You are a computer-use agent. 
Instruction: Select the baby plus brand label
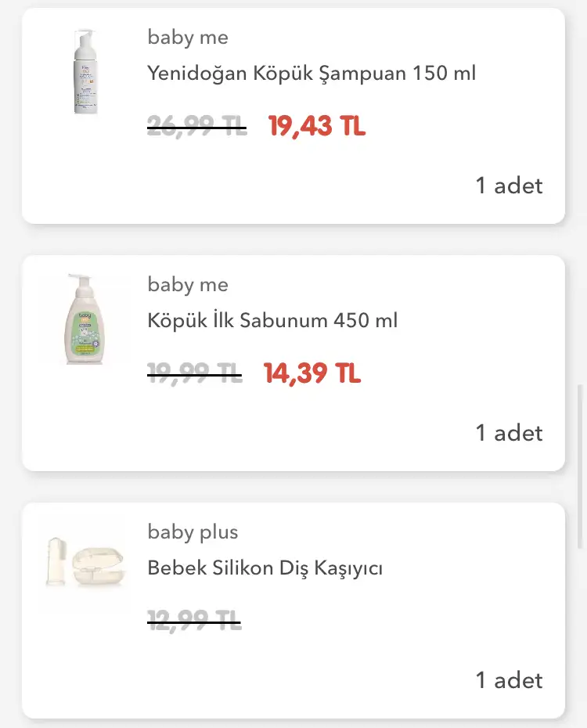(193, 532)
